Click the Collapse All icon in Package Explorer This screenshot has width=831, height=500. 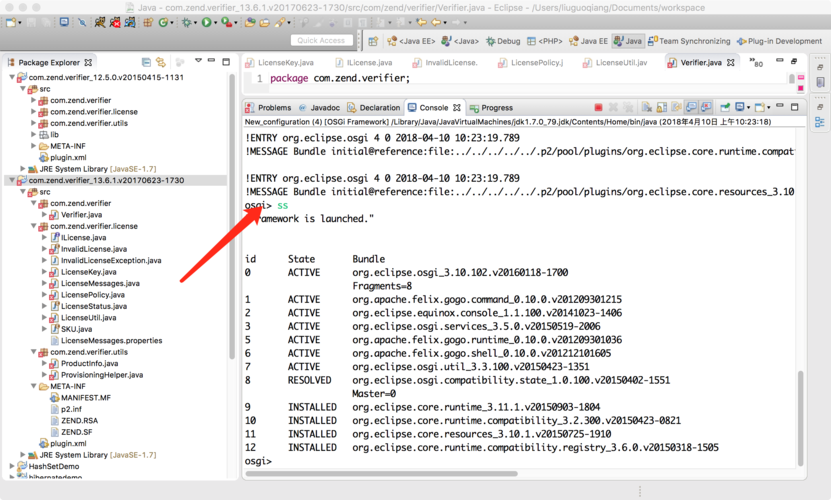click(x=146, y=62)
